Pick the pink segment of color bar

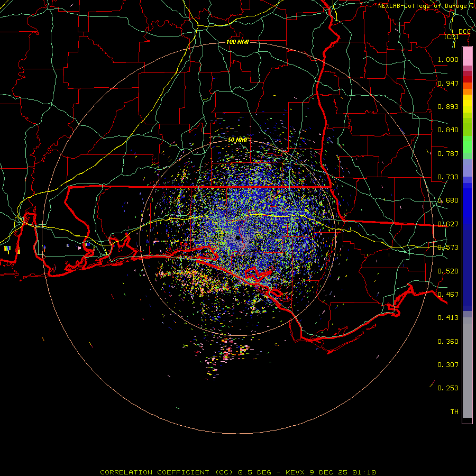coord(467,57)
